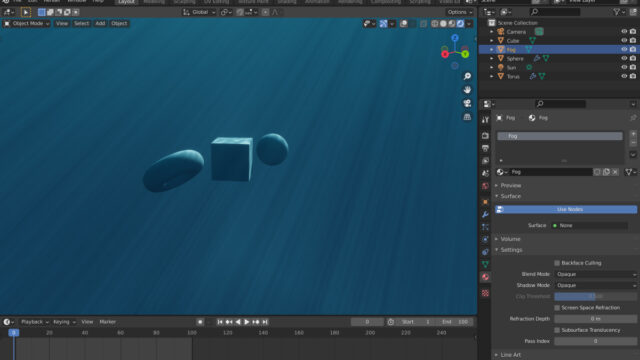Toggle the pin icon in properties header
The image size is (640, 360).
click(x=633, y=118)
